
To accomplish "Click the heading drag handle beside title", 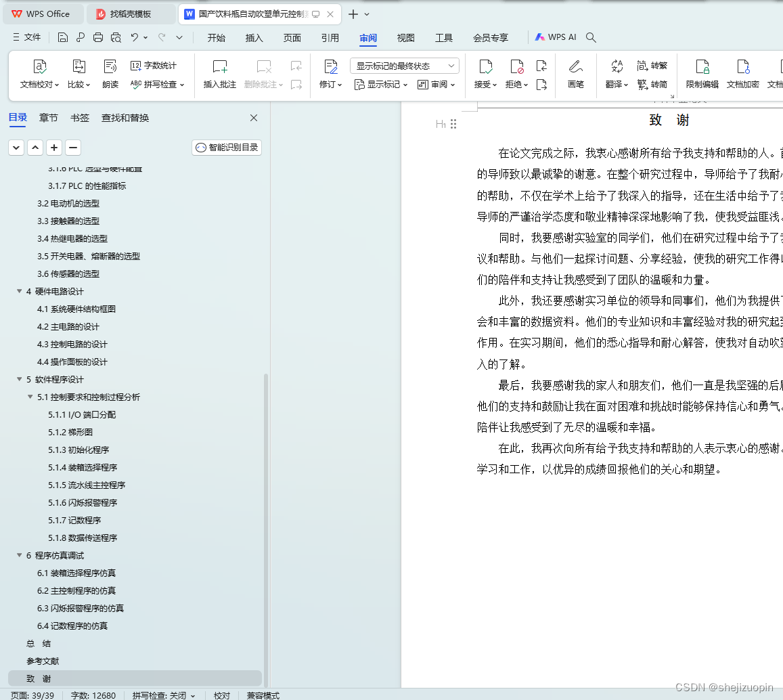I will [453, 124].
